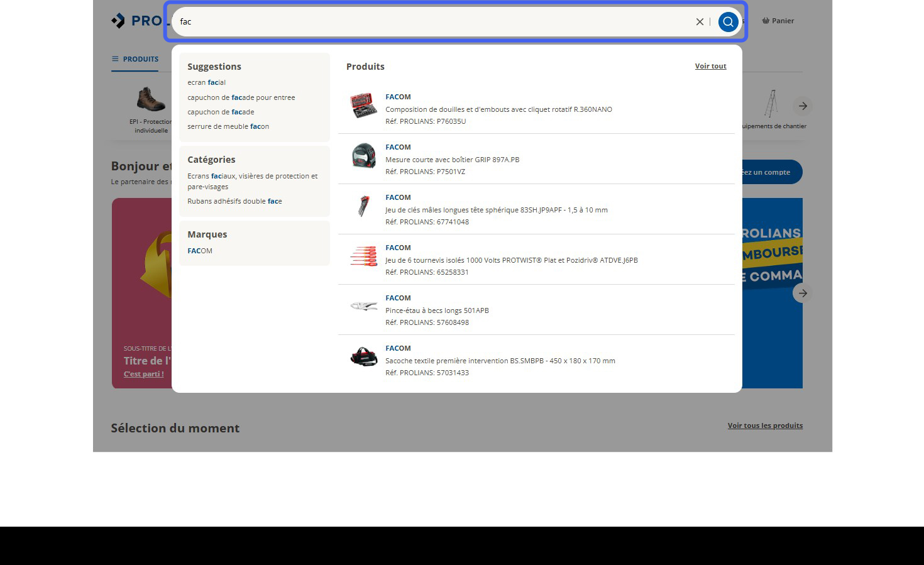The width and height of the screenshot is (924, 565).
Task: Click reference 'Réf. PROLIANS: 57031433'
Action: [427, 373]
